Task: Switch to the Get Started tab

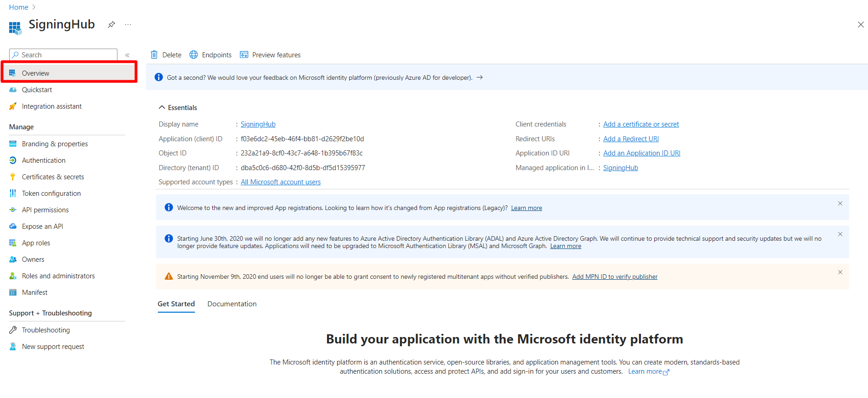Action: 176,304
